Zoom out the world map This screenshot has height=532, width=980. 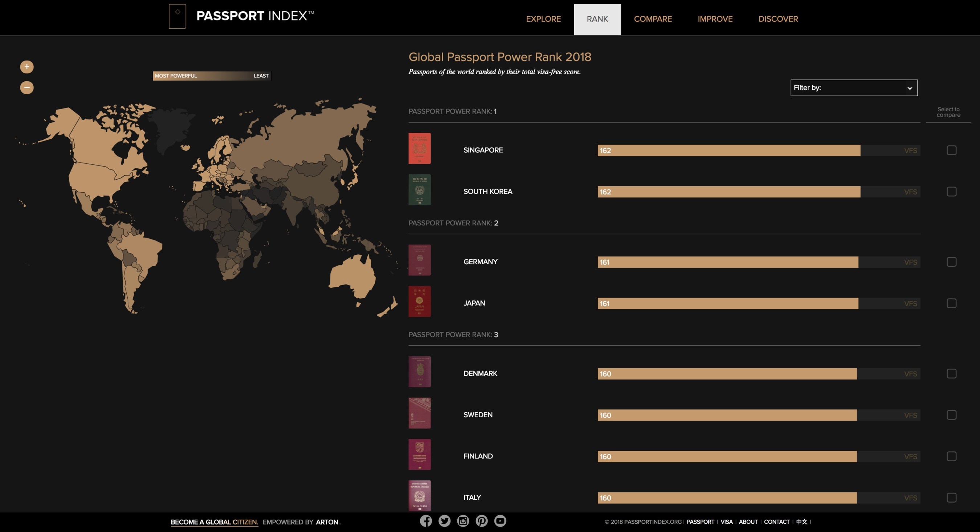click(x=26, y=87)
